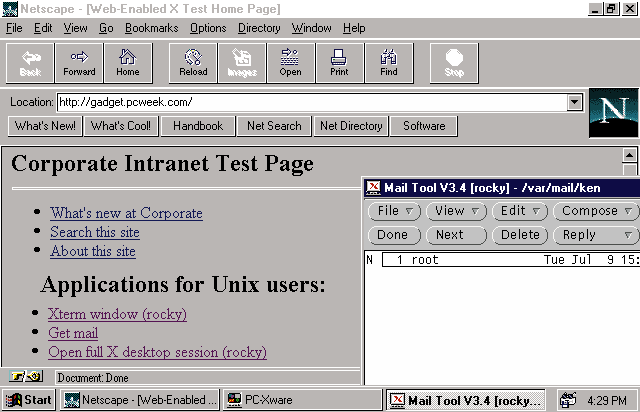640x412 pixels.
Task: Open the Directory menu
Action: [x=259, y=28]
